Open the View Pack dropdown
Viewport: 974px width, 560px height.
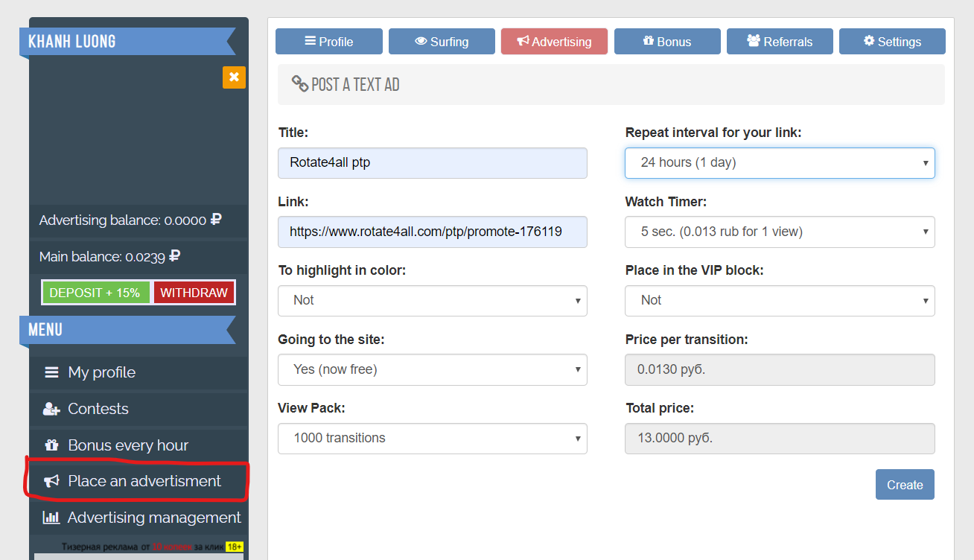click(432, 439)
